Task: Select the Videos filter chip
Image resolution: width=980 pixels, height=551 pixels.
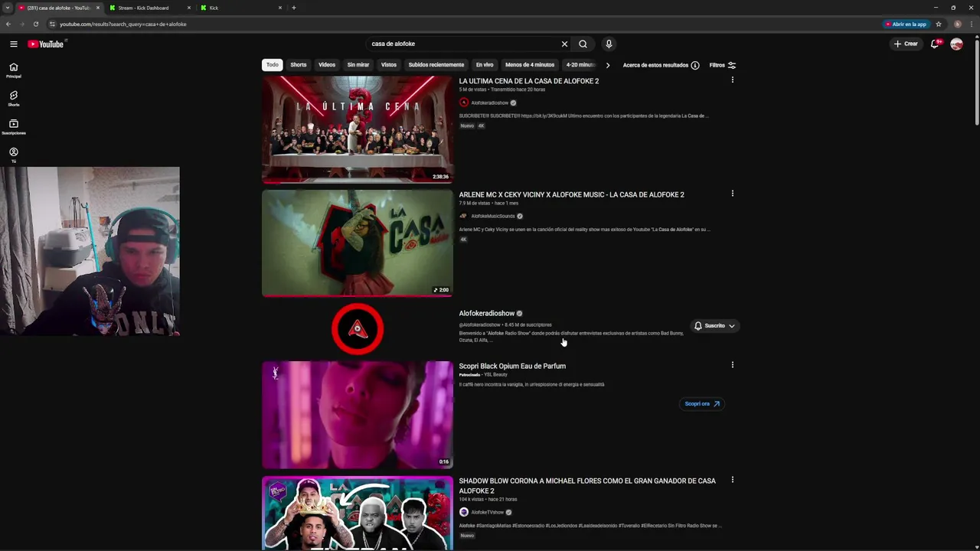Action: point(327,65)
